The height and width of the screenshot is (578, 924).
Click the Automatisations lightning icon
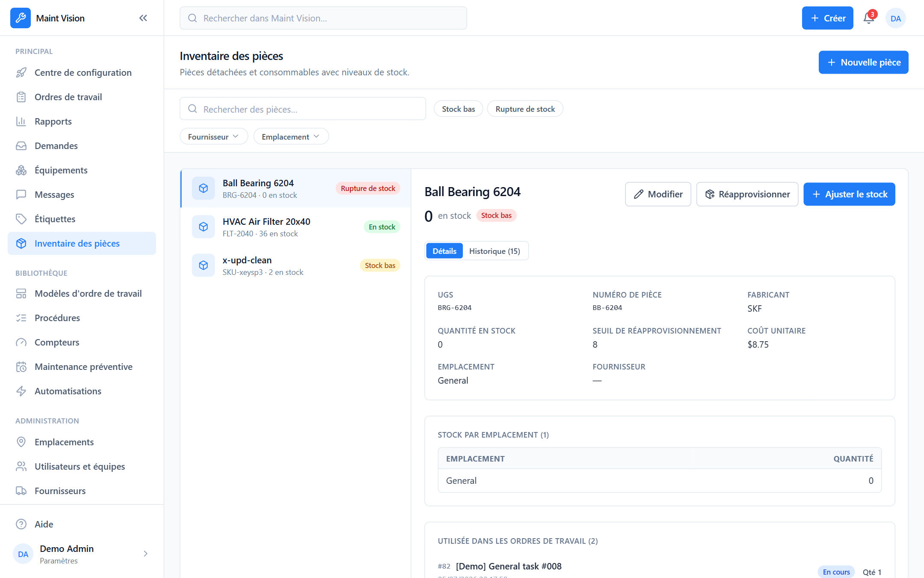tap(21, 391)
